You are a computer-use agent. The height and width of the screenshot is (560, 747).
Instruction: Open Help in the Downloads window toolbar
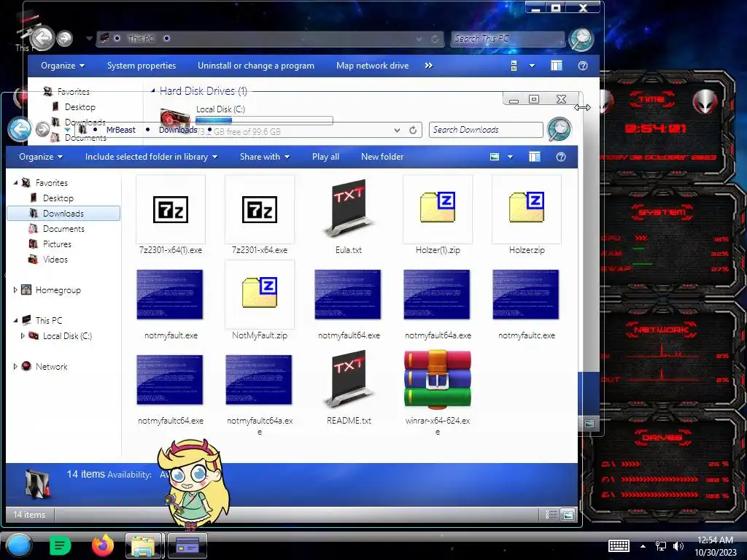point(561,157)
